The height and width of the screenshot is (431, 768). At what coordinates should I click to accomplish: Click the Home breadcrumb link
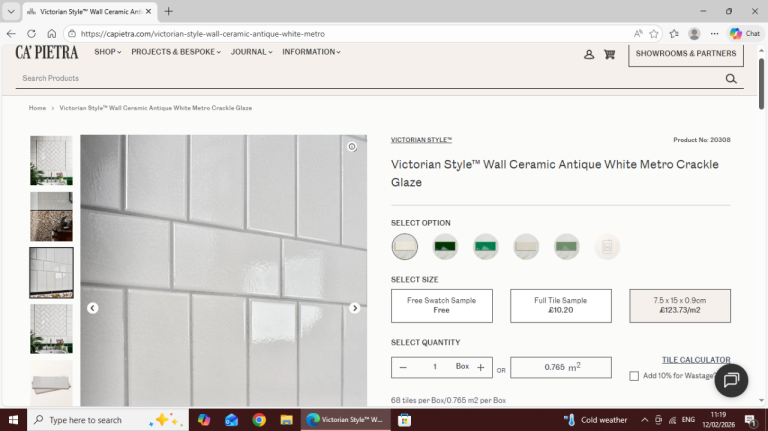[x=37, y=108]
